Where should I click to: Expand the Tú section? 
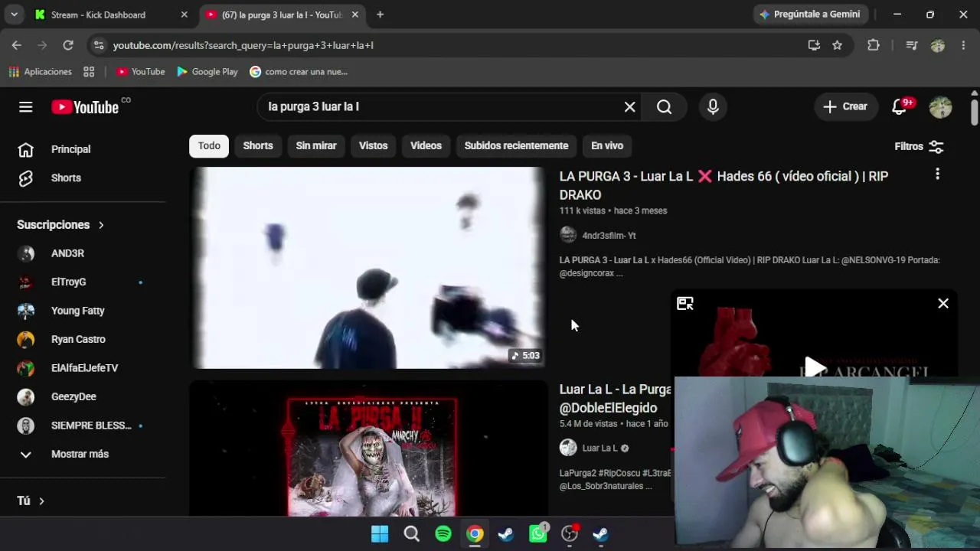pyautogui.click(x=31, y=500)
